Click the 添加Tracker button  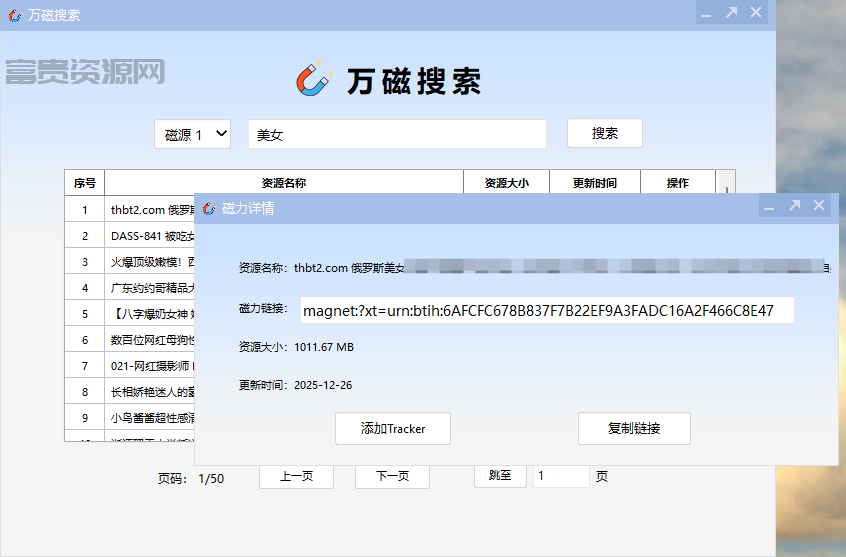pyautogui.click(x=393, y=429)
